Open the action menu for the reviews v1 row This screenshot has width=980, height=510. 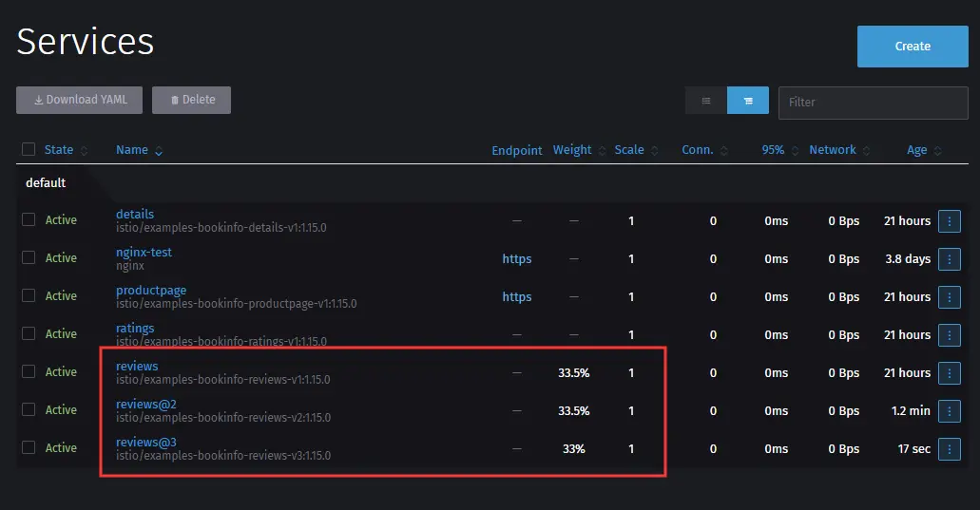click(x=949, y=373)
